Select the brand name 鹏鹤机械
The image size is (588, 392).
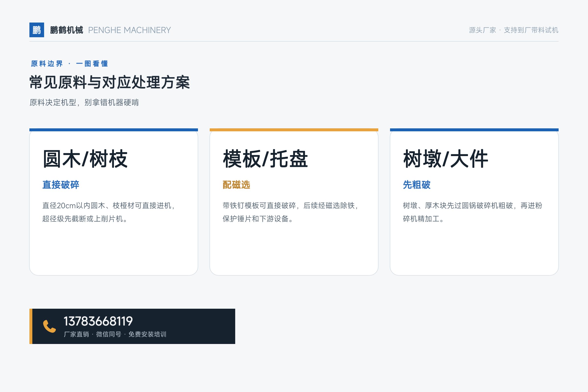tap(66, 30)
